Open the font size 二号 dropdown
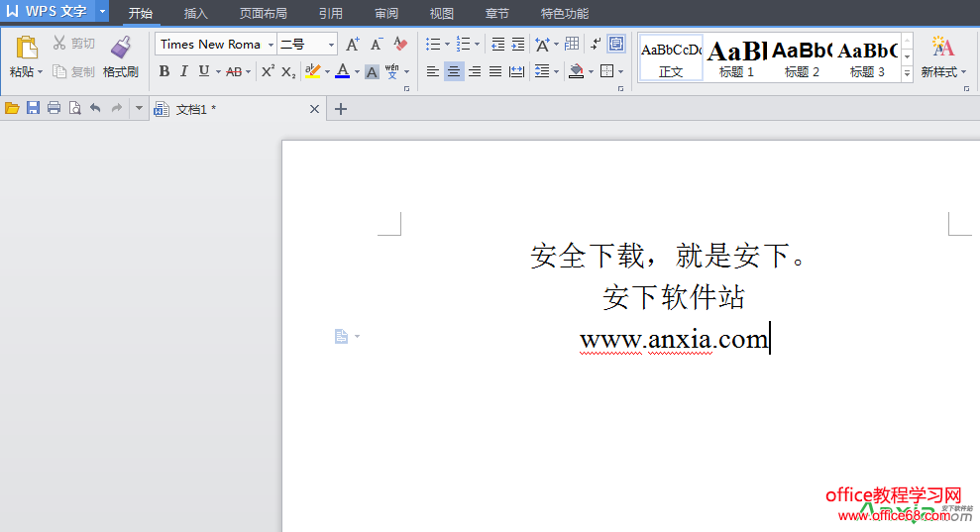 point(331,45)
